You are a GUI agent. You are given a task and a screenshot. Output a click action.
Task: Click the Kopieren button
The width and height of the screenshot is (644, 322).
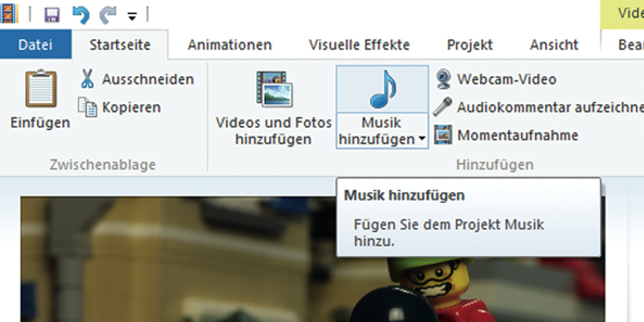(x=120, y=107)
